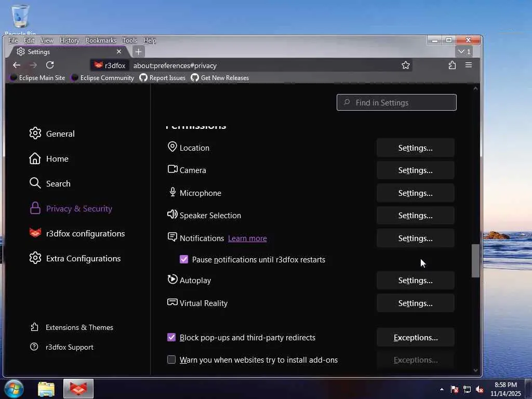Open the Tools menu
Viewport: 532px width, 399px height.
[129, 41]
